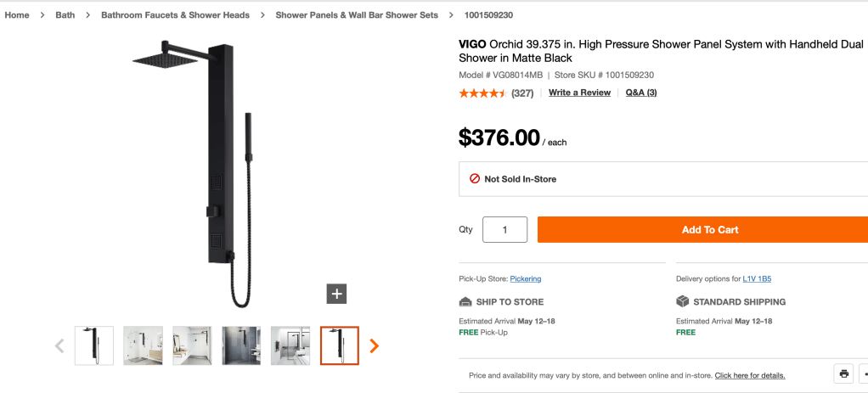Open the Q&A (3) link
Screen dimensions: 868x393
coord(641,93)
